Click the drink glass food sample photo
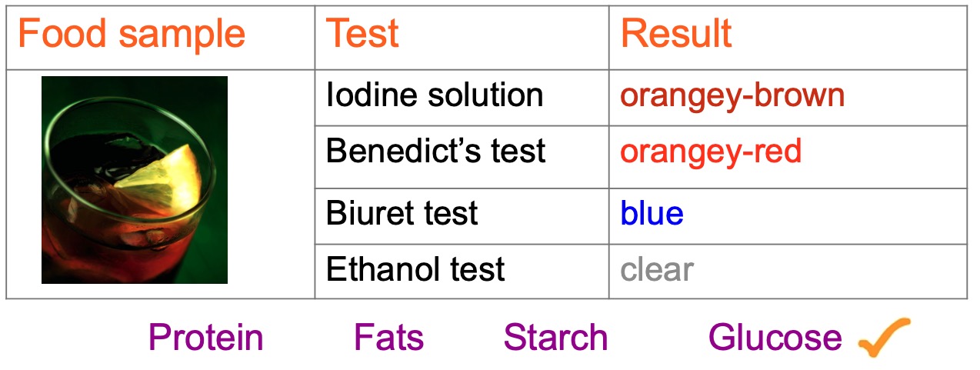This screenshot has width=980, height=370. (x=135, y=180)
